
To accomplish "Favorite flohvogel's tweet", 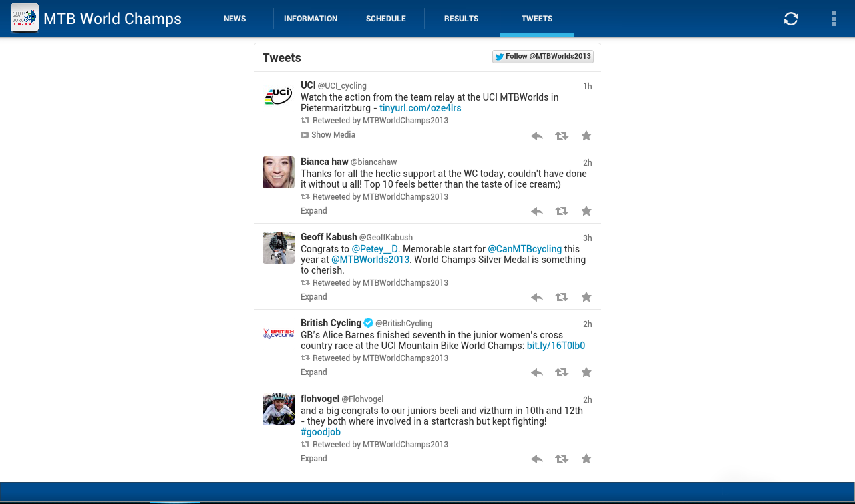I will [x=586, y=459].
